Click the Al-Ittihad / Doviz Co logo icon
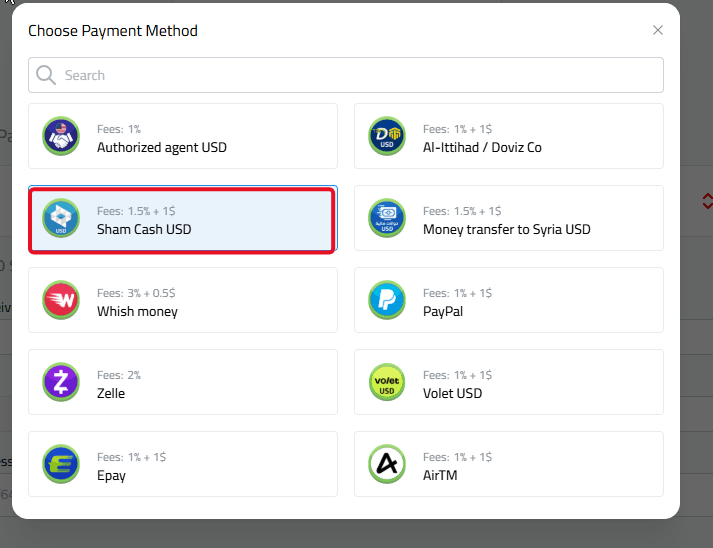 click(387, 136)
